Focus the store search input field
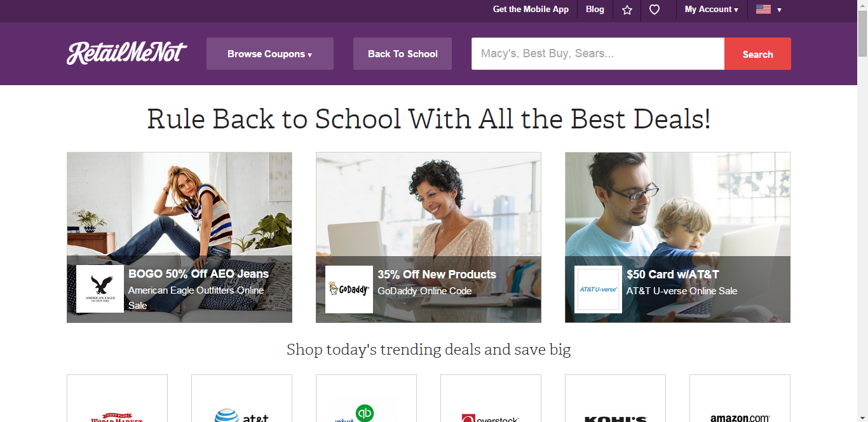Viewport: 868px width, 422px height. (x=598, y=54)
